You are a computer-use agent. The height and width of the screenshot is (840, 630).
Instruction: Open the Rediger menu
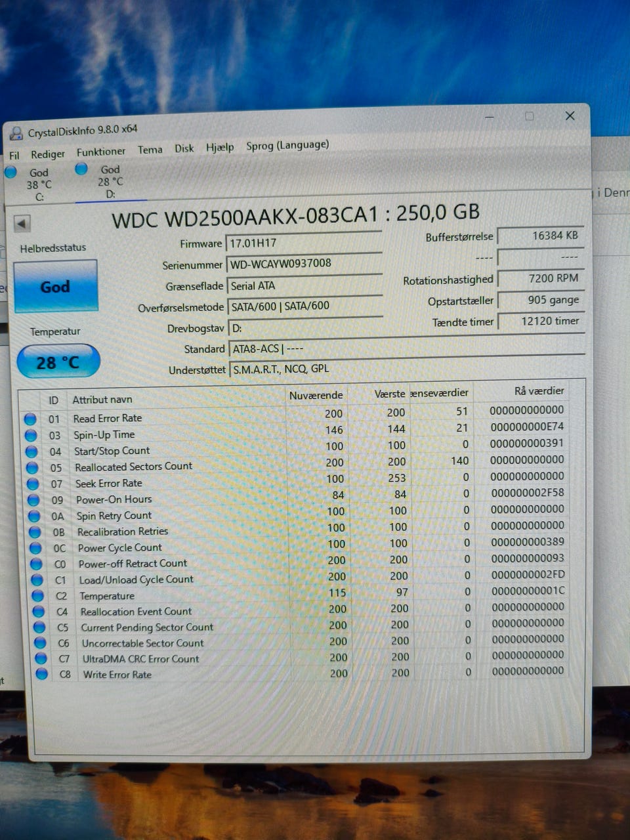click(48, 154)
